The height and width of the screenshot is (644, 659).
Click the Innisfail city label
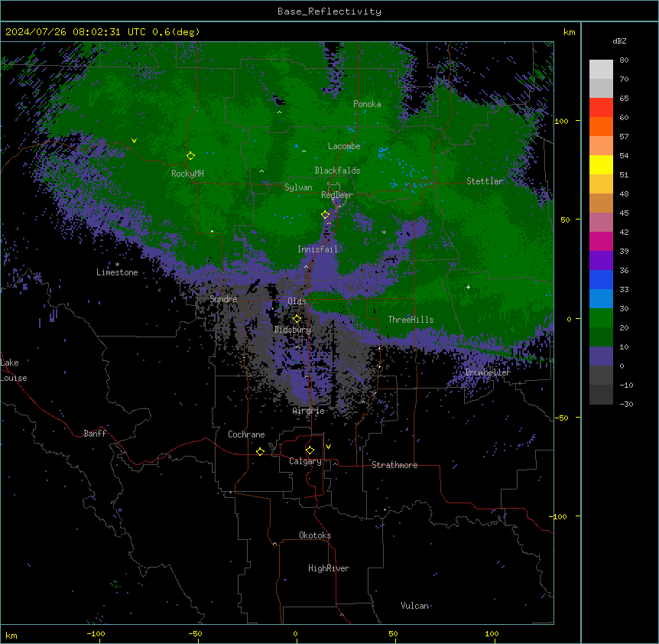coord(317,249)
